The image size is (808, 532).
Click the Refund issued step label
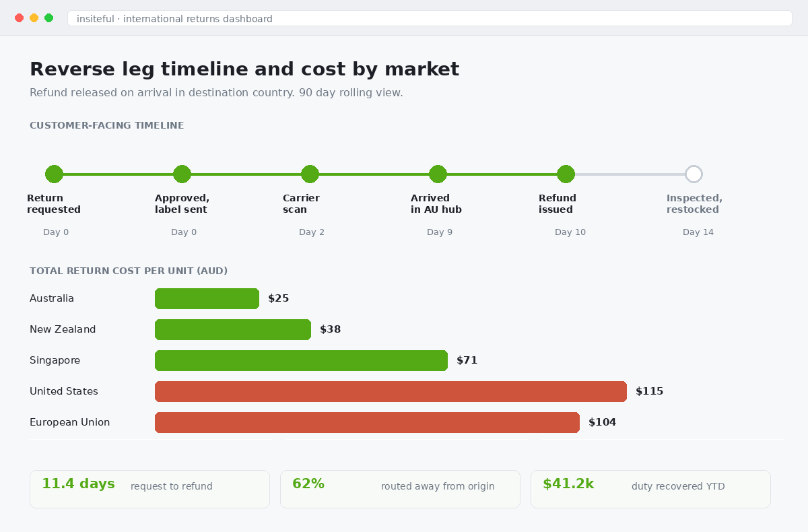[558, 203]
